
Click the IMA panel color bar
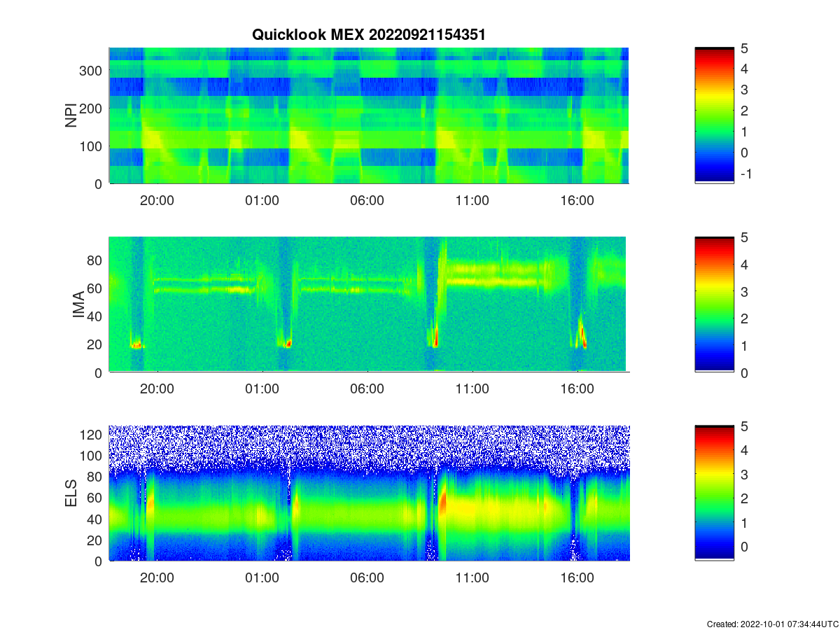click(714, 304)
